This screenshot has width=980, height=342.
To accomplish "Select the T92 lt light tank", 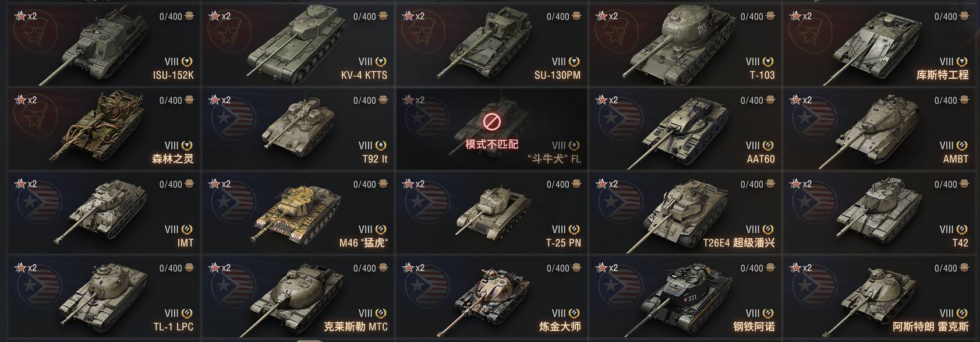I will [x=298, y=129].
